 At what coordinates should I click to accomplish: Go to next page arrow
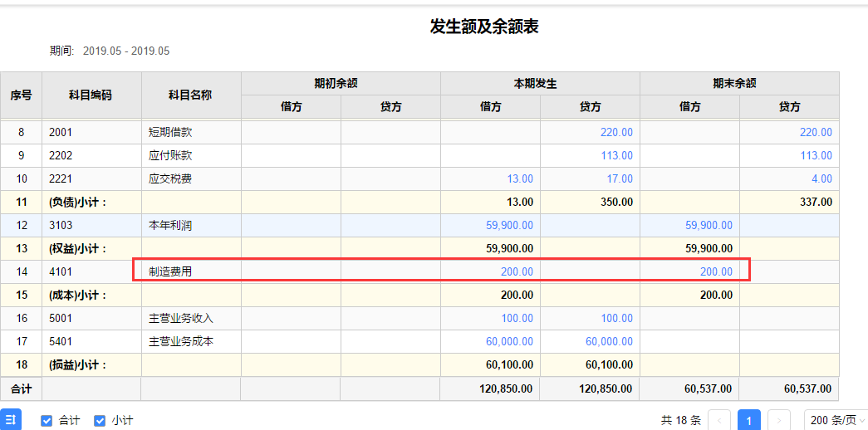point(778,420)
